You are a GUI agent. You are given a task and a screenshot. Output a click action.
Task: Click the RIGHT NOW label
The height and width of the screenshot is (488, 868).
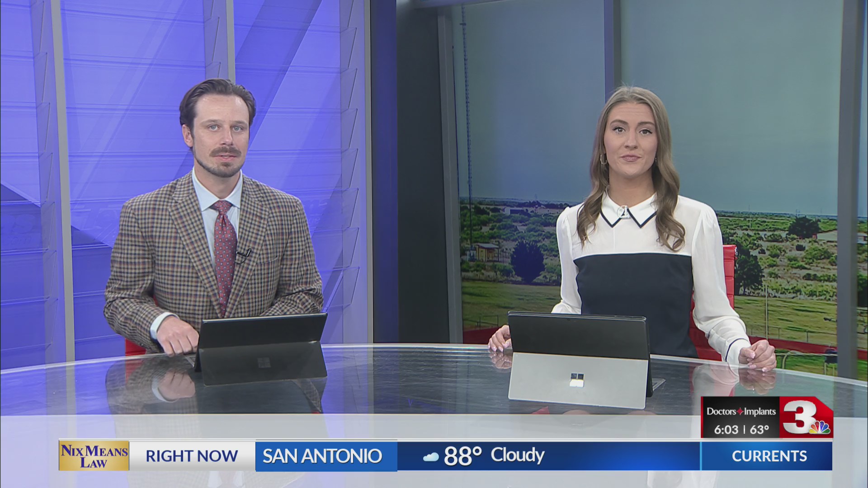tap(192, 456)
